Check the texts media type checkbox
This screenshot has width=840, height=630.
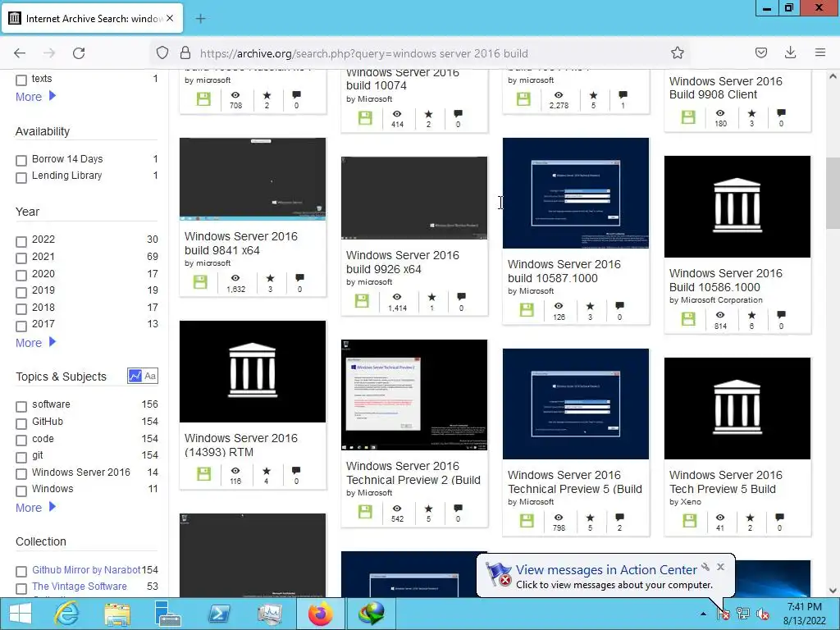(x=21, y=80)
